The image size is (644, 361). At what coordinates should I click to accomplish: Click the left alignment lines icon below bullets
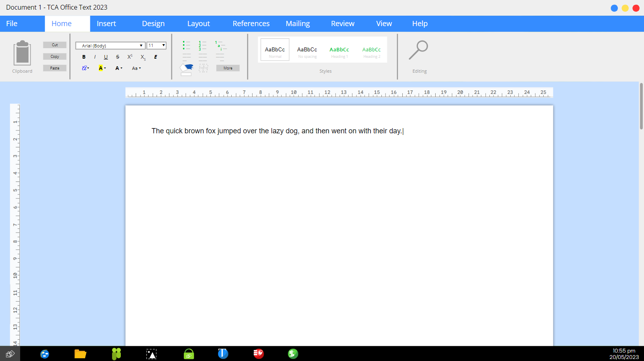187,57
